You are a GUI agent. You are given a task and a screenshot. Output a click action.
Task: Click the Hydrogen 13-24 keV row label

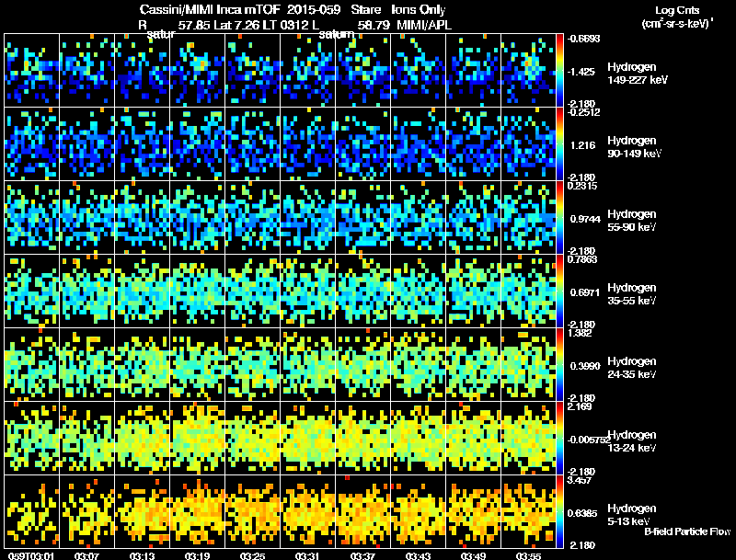[x=632, y=441]
